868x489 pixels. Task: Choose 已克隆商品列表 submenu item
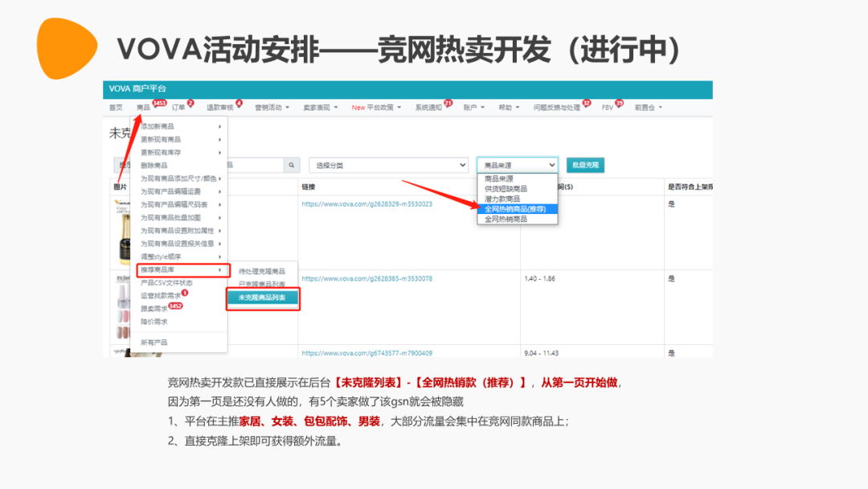pyautogui.click(x=262, y=284)
